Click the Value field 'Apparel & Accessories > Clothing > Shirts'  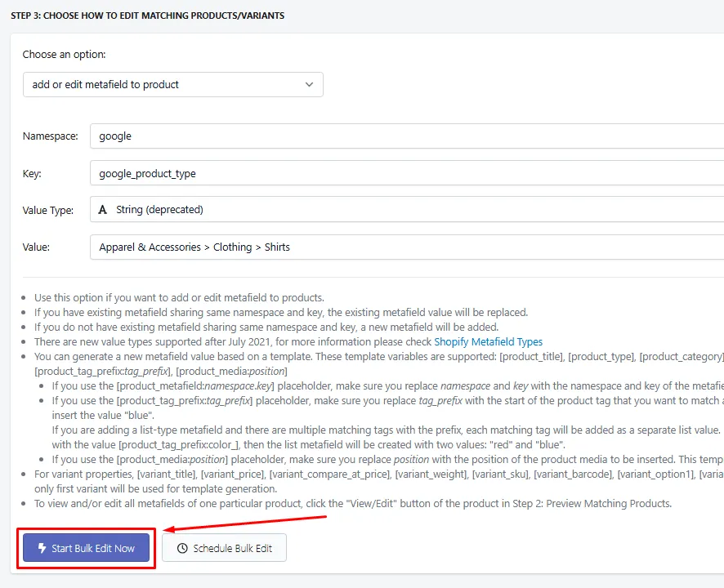coord(407,247)
